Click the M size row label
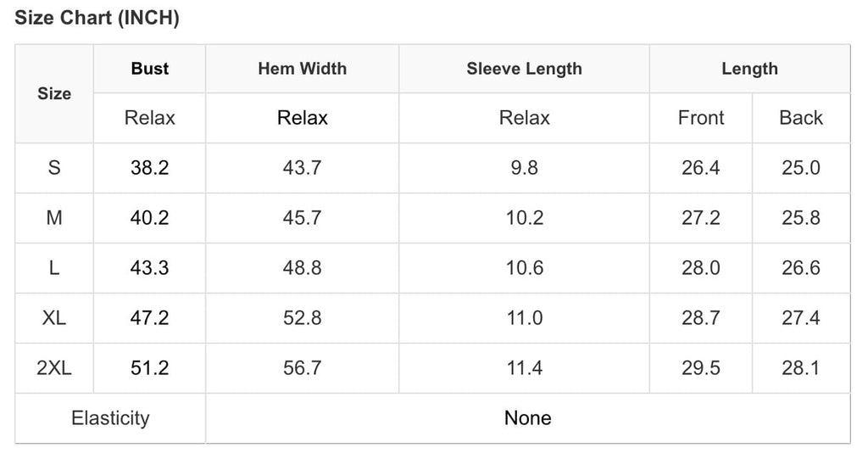This screenshot has height=459, width=868. click(x=54, y=218)
